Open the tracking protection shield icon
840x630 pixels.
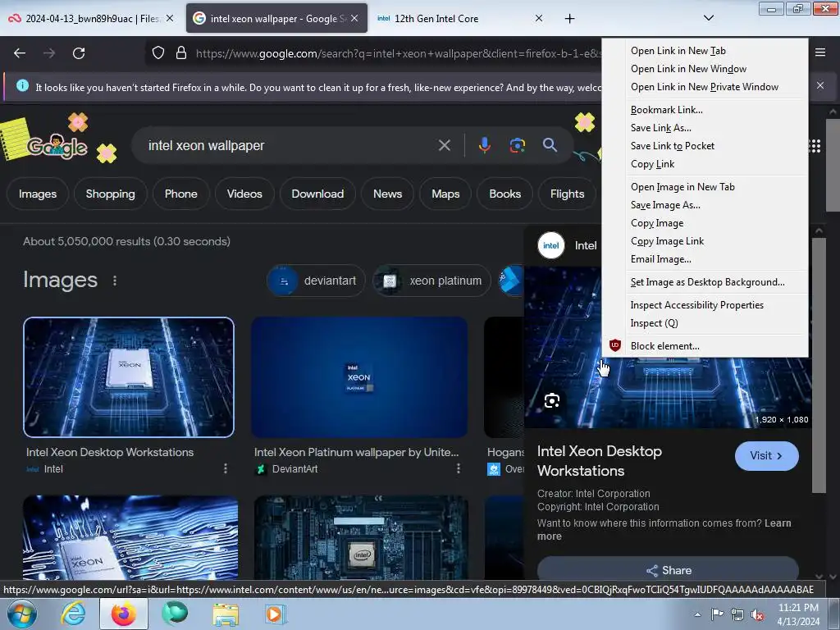tap(158, 53)
